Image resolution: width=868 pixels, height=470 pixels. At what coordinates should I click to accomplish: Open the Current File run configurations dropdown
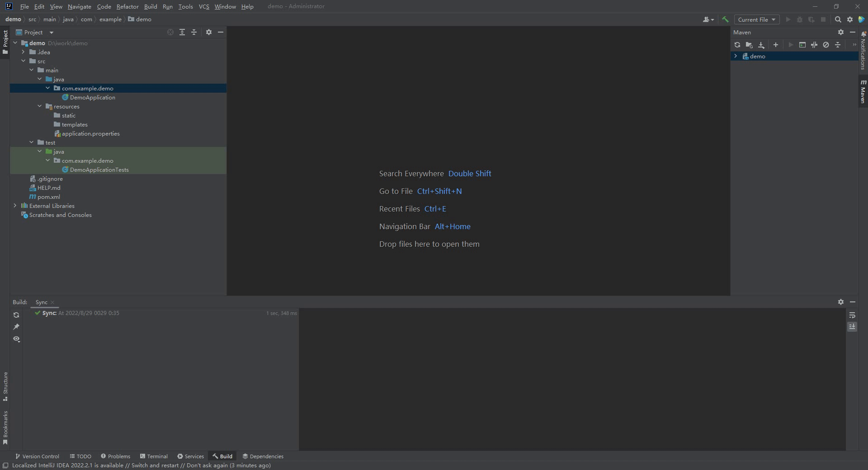[756, 19]
